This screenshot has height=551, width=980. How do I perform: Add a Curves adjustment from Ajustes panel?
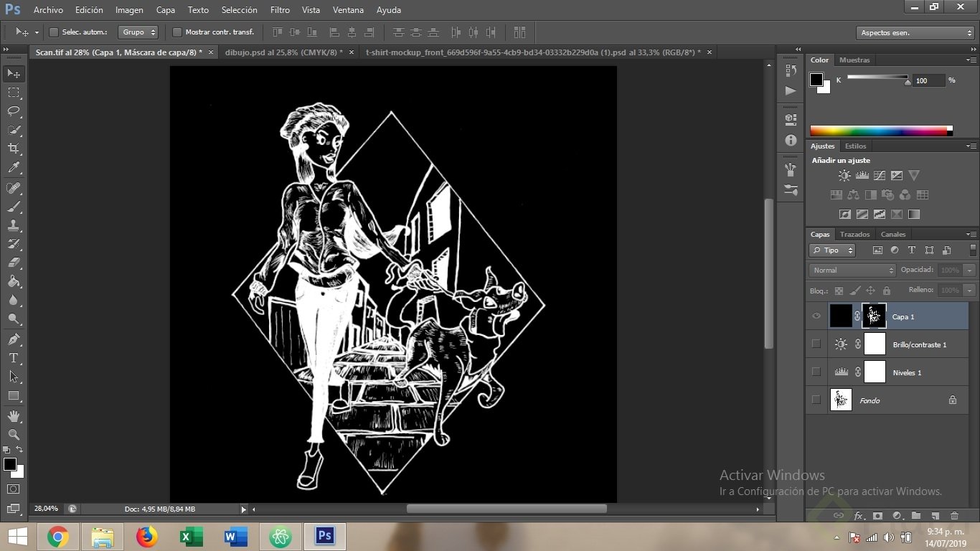click(880, 175)
